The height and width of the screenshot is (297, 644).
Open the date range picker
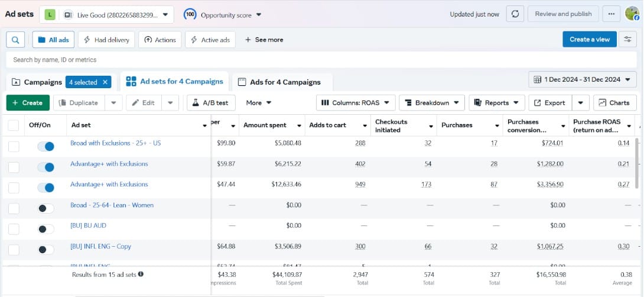tap(582, 79)
